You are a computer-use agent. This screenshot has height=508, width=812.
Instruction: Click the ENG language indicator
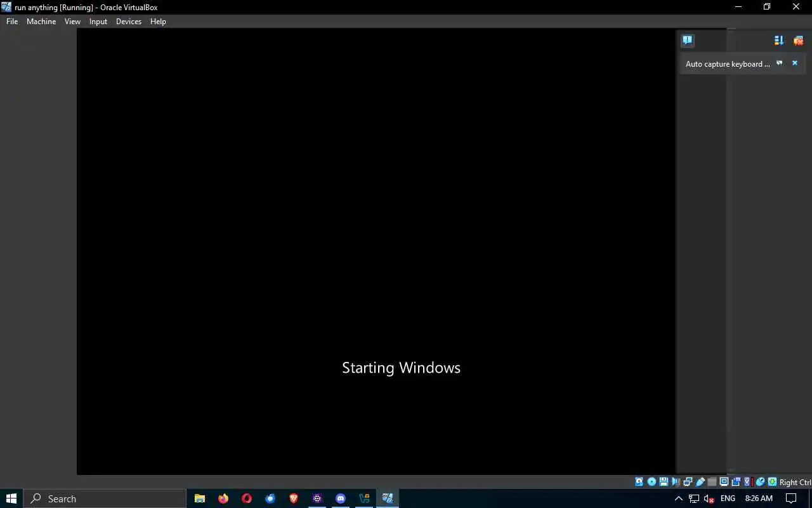(x=728, y=498)
